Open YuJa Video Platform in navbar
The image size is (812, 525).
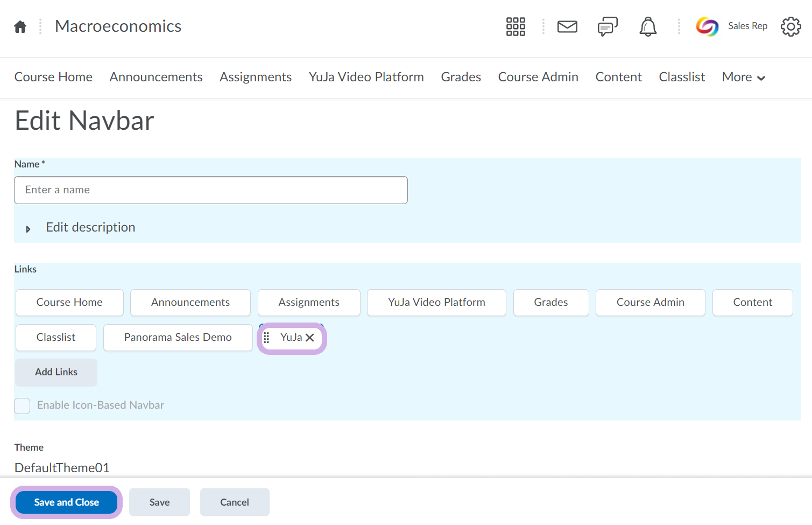[366, 78]
